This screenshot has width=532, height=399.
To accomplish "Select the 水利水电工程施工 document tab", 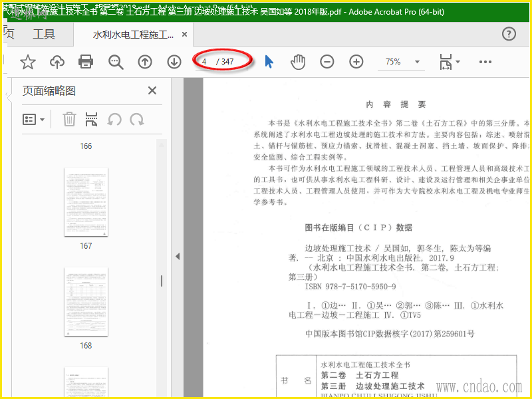I will 133,35.
